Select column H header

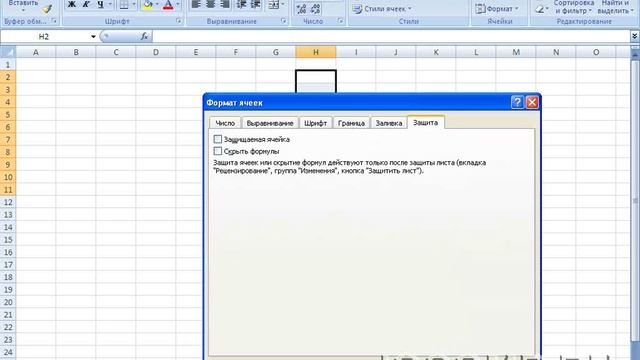click(x=316, y=52)
